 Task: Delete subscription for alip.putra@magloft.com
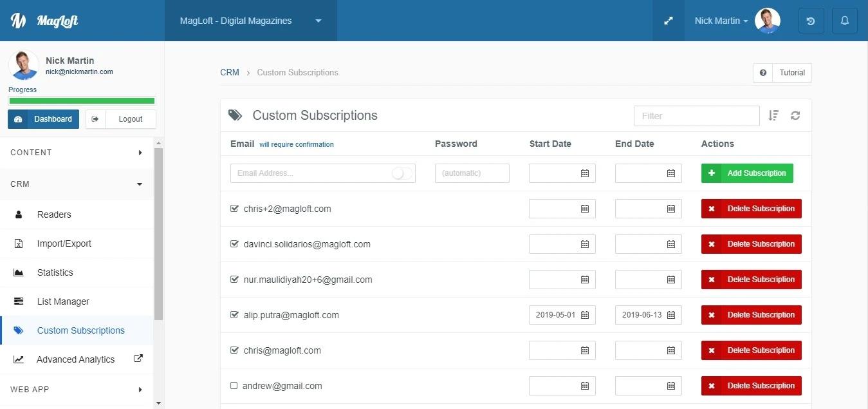[x=751, y=315]
